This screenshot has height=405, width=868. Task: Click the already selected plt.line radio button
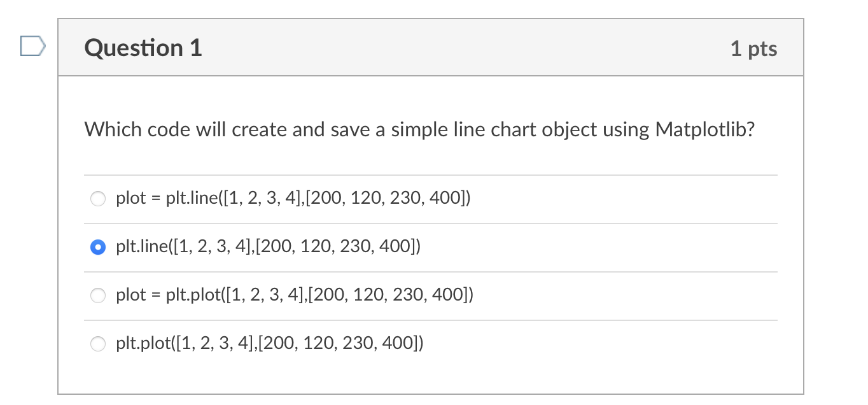[98, 247]
